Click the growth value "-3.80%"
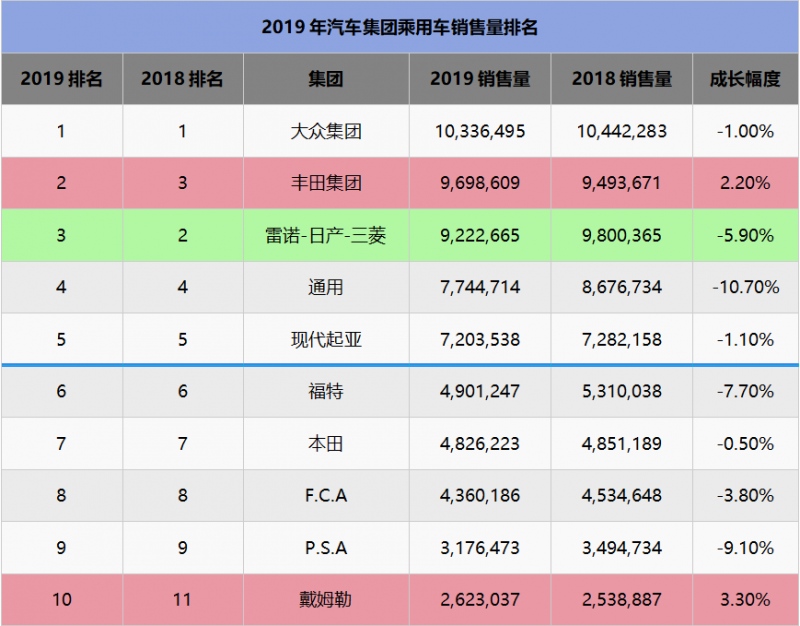Viewport: 800px width, 626px height. [x=745, y=495]
